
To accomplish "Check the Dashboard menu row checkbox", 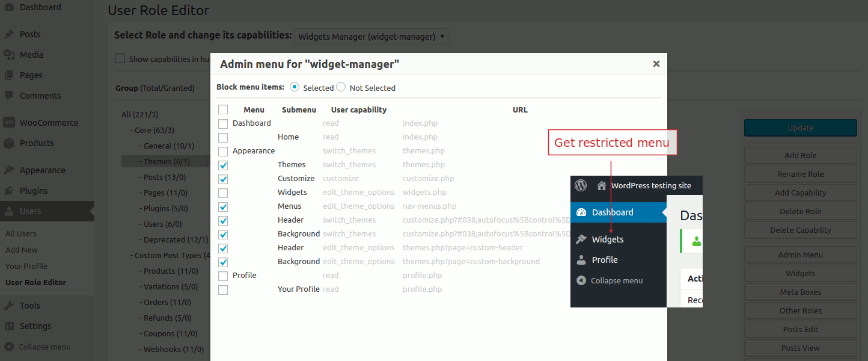I will [223, 123].
